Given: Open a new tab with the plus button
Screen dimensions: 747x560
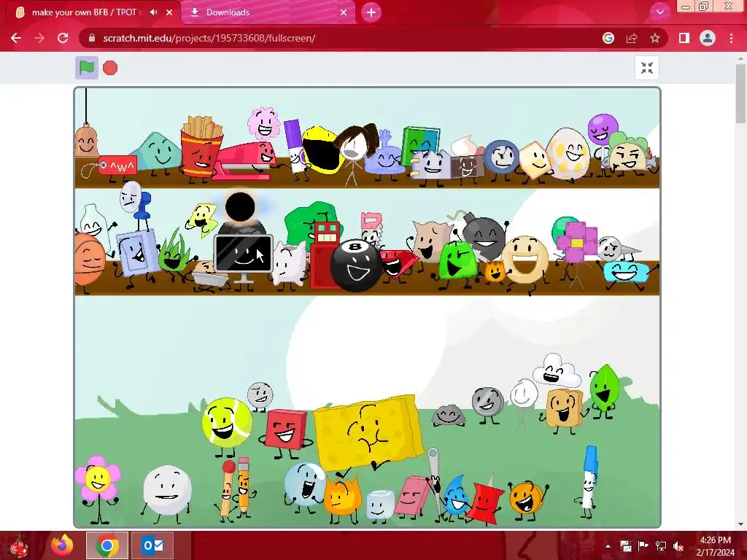Looking at the screenshot, I should point(371,12).
